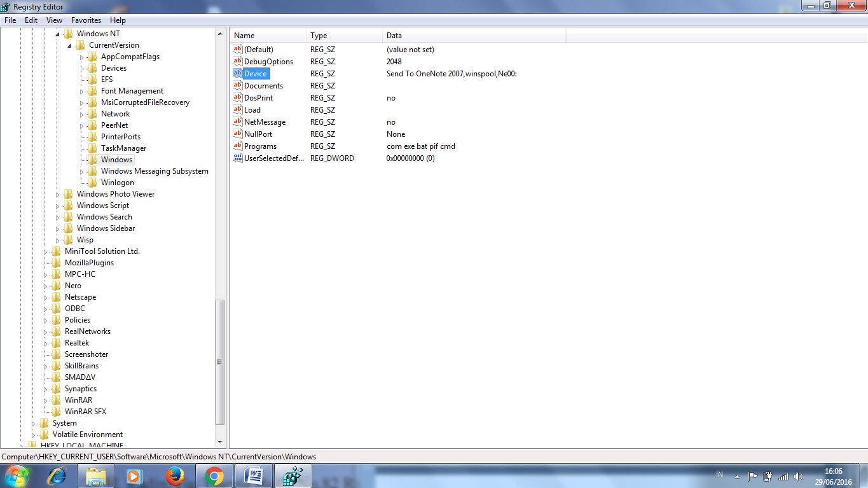Open the Edit menu
The image size is (868, 488).
click(31, 20)
